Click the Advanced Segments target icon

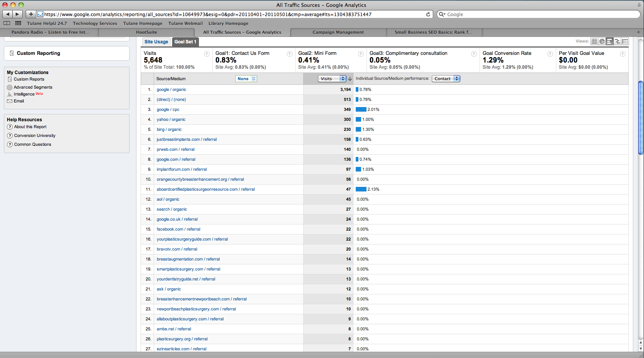pos(10,87)
